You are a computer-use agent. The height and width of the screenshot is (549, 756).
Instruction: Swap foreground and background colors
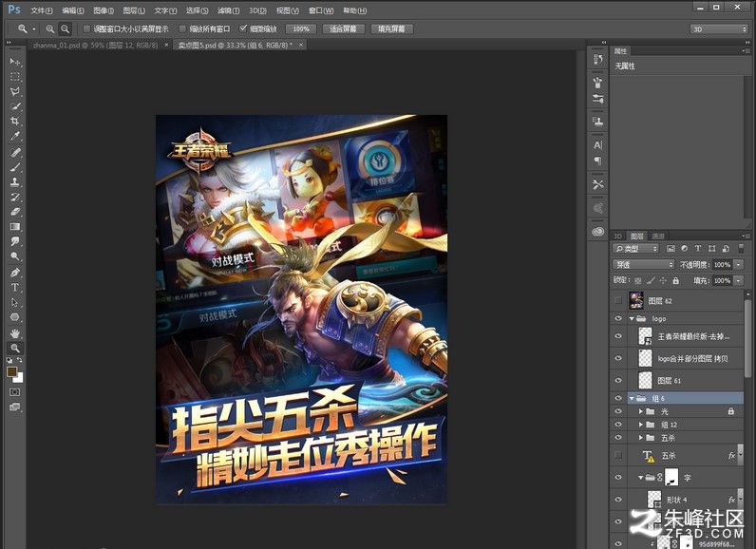tap(20, 360)
